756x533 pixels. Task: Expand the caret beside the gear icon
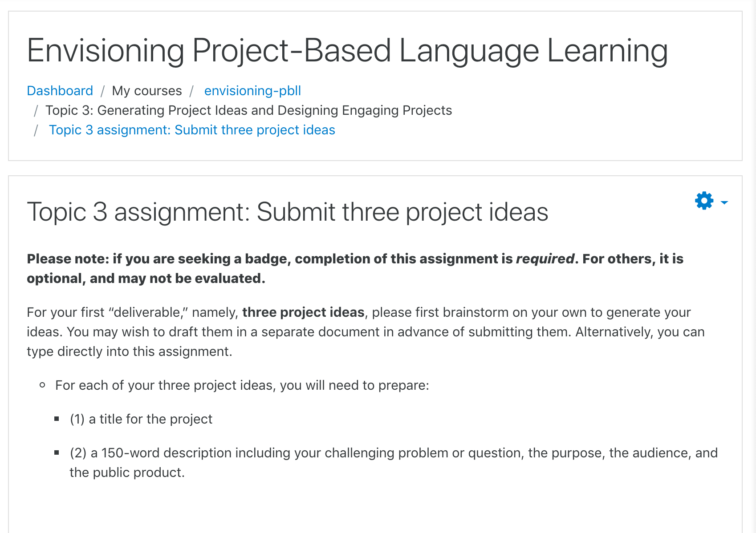pyautogui.click(x=724, y=202)
